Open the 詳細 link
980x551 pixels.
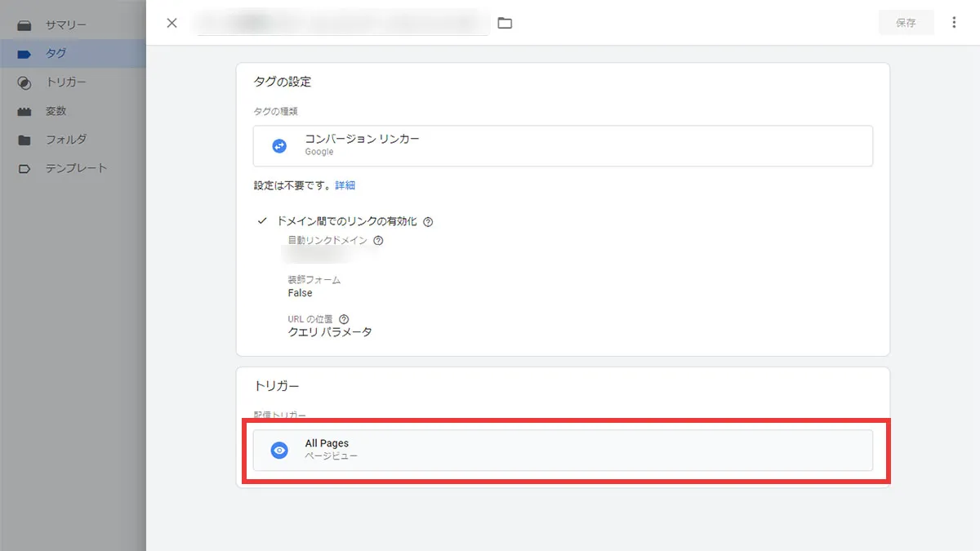345,185
